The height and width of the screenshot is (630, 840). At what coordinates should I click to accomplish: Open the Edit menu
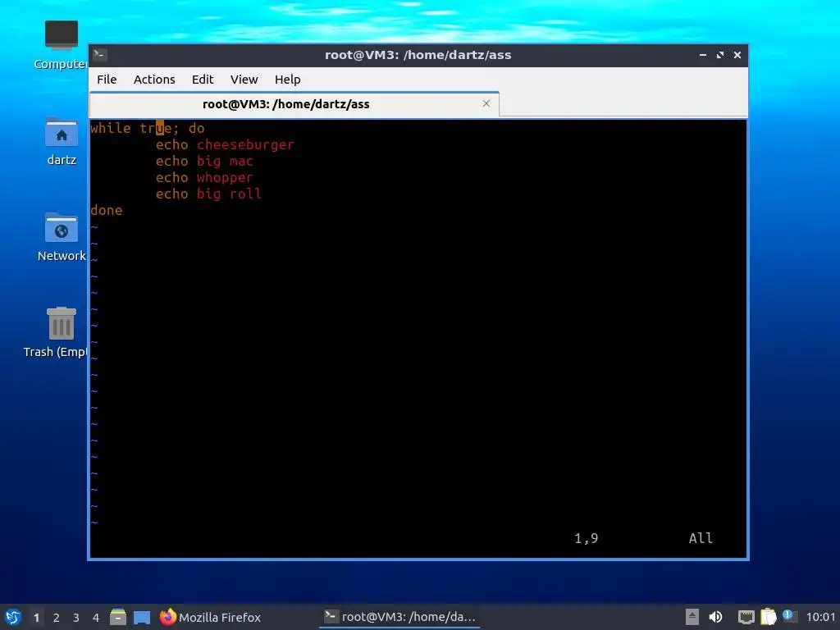click(203, 80)
